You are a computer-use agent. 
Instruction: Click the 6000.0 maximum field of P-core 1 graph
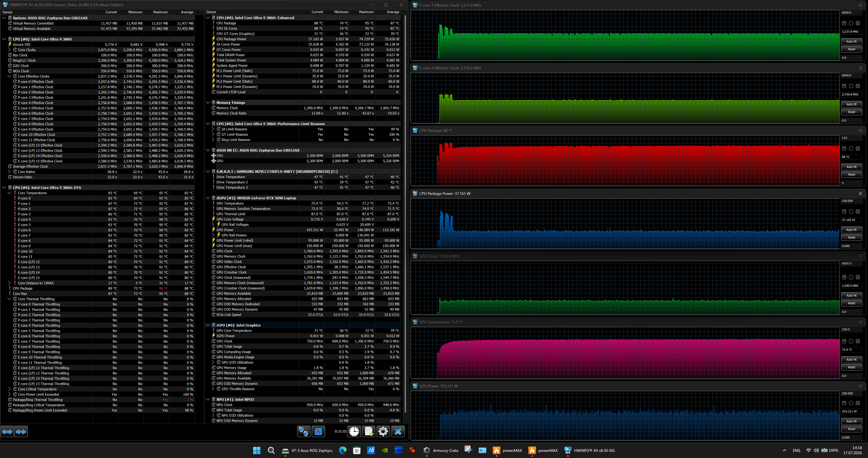click(851, 12)
